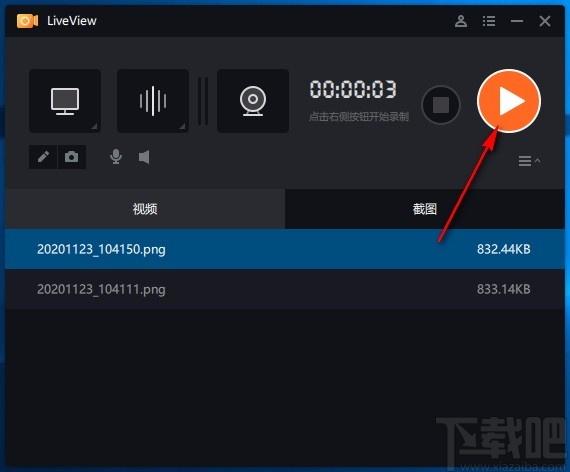Open the screen recording source tile
This screenshot has height=472, width=570.
(x=65, y=101)
